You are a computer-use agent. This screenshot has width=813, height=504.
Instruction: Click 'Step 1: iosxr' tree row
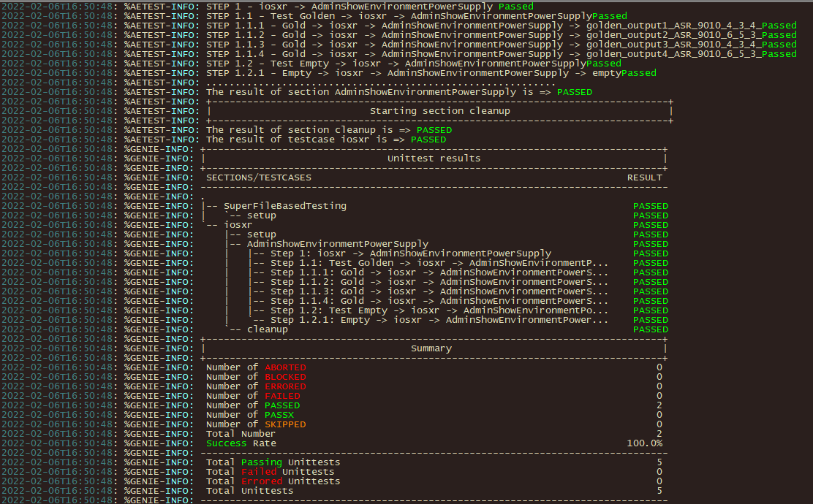coord(411,253)
